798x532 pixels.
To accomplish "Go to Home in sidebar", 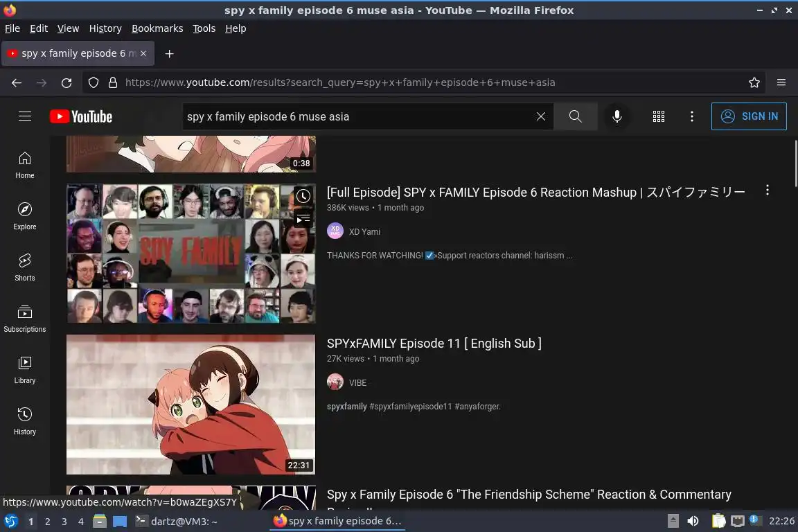I will (24, 166).
